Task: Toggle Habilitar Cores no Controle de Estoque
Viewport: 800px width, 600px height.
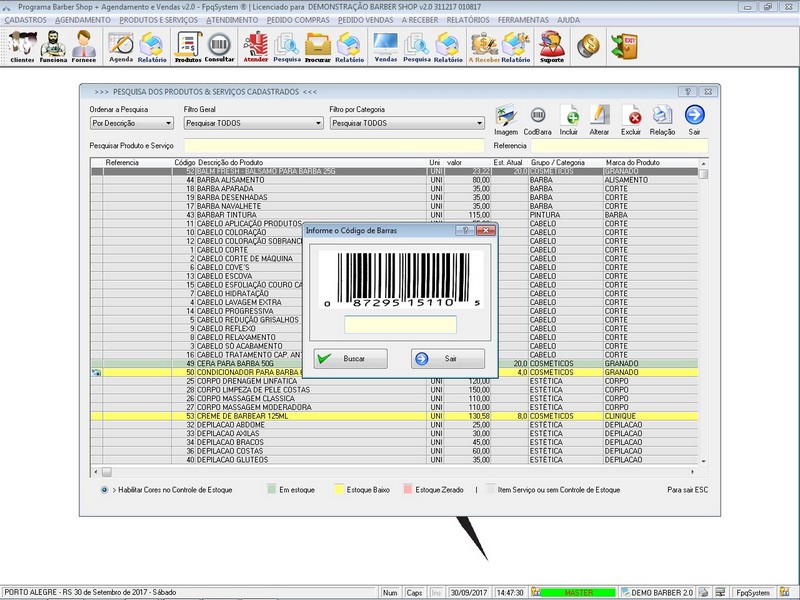Action: [105, 490]
